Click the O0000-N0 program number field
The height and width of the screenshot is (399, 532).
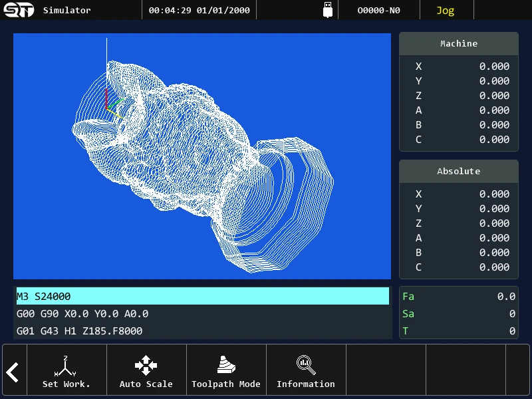[x=378, y=11]
